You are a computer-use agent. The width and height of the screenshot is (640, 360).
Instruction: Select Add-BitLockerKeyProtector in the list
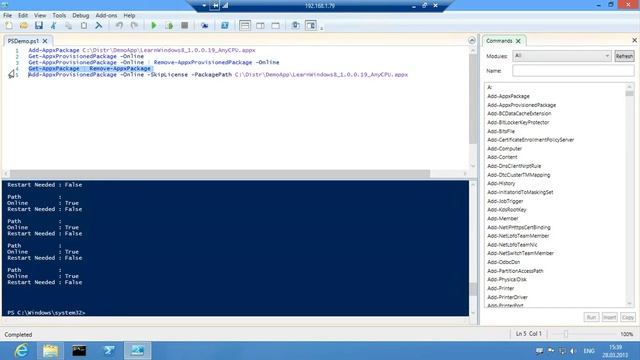coord(518,122)
